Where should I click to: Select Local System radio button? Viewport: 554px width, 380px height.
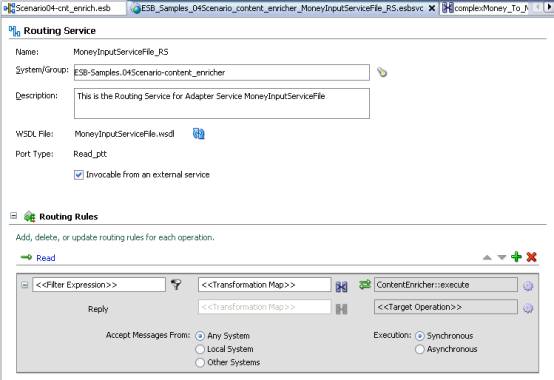pos(200,349)
